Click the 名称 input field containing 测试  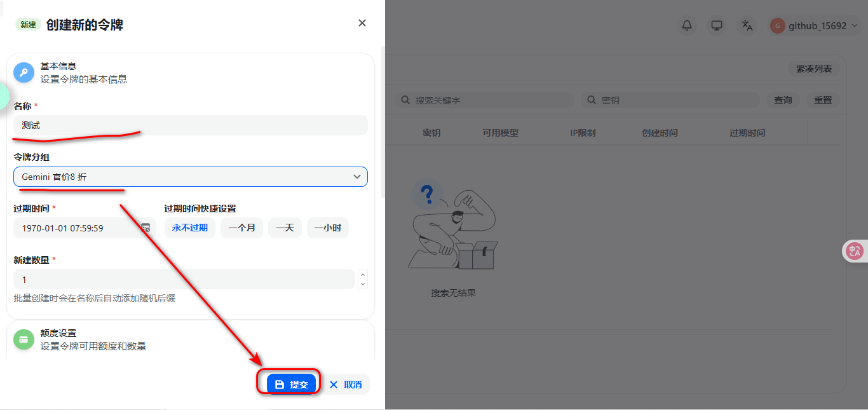pyautogui.click(x=191, y=125)
